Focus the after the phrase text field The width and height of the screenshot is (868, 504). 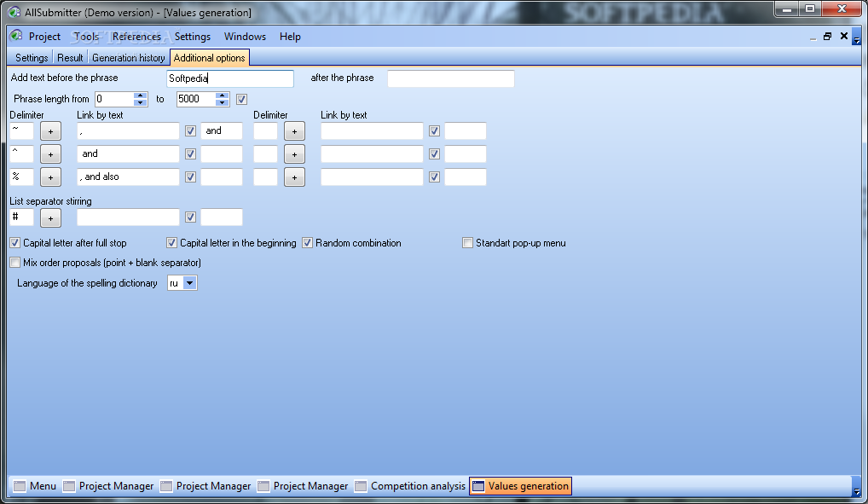(450, 78)
